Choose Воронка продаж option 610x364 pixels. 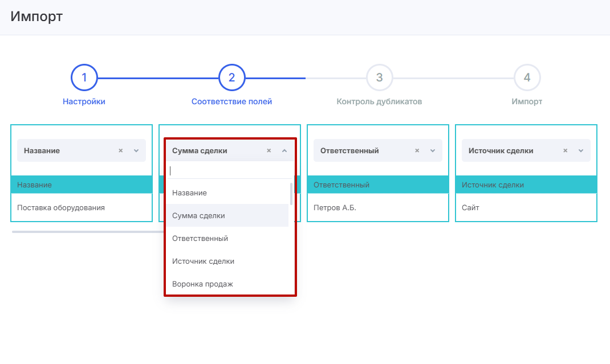(202, 284)
